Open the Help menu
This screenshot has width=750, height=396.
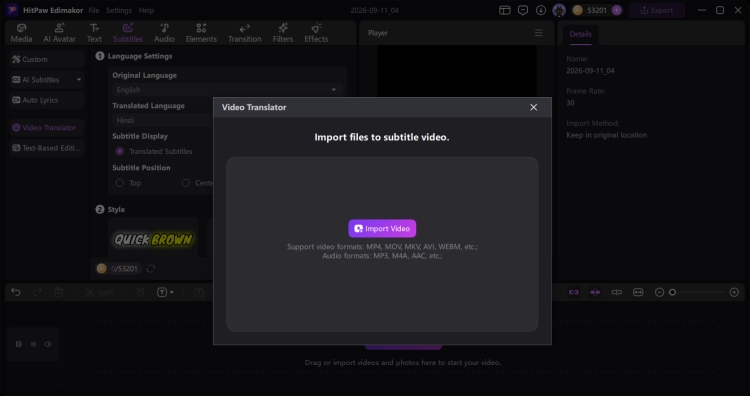point(146,10)
